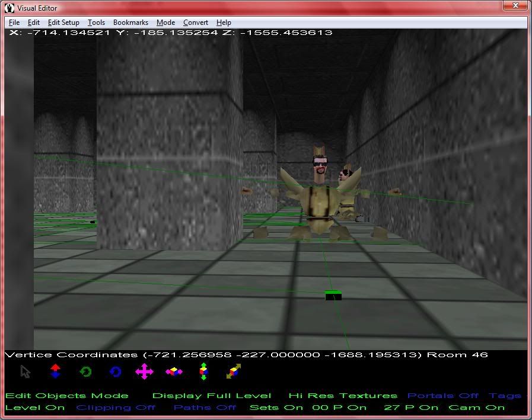Click the Room 46 label

(x=457, y=355)
